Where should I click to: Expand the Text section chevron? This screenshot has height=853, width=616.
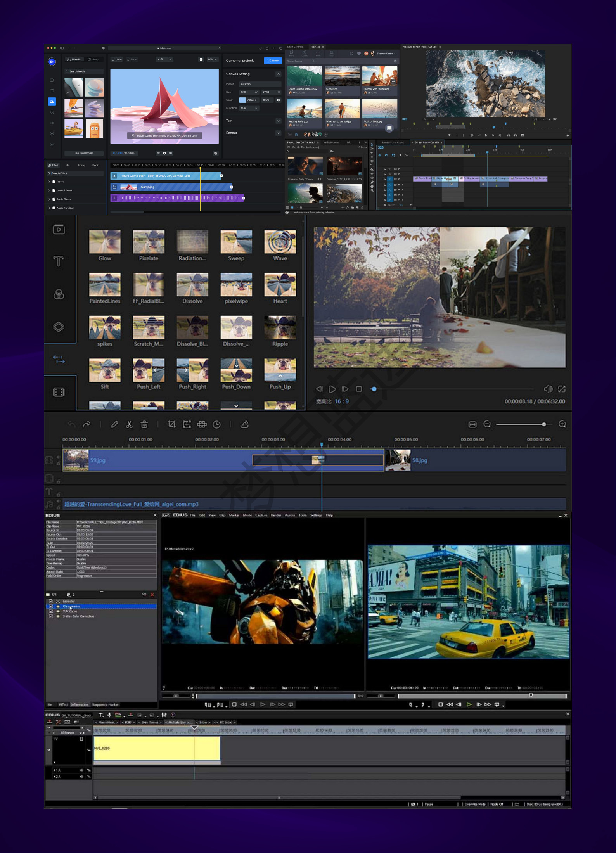point(278,121)
